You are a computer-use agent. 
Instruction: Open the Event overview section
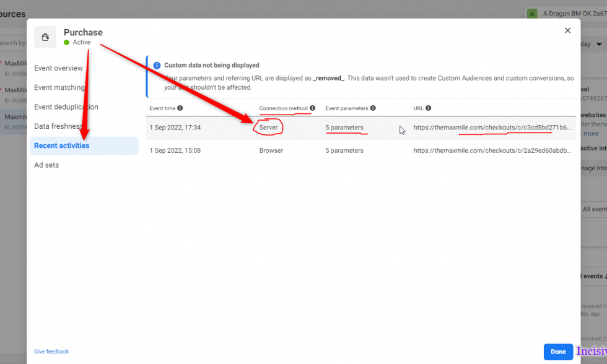pos(58,68)
